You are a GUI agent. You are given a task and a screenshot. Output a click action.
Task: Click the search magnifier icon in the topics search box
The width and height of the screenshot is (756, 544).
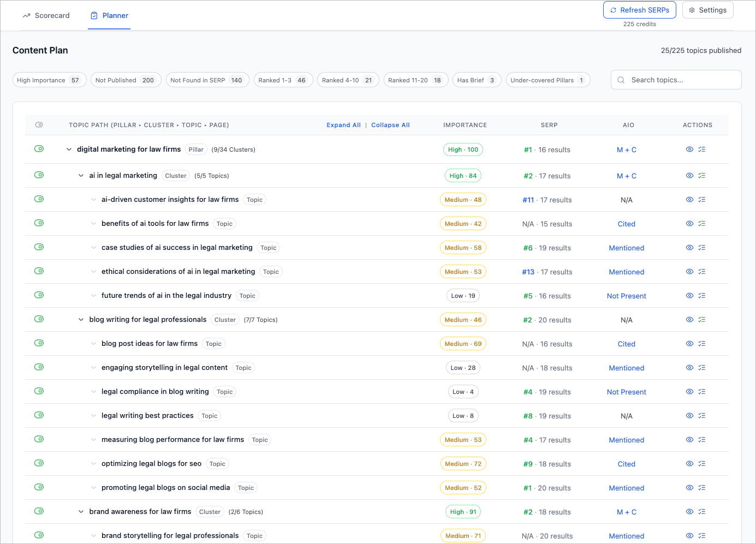(x=621, y=80)
